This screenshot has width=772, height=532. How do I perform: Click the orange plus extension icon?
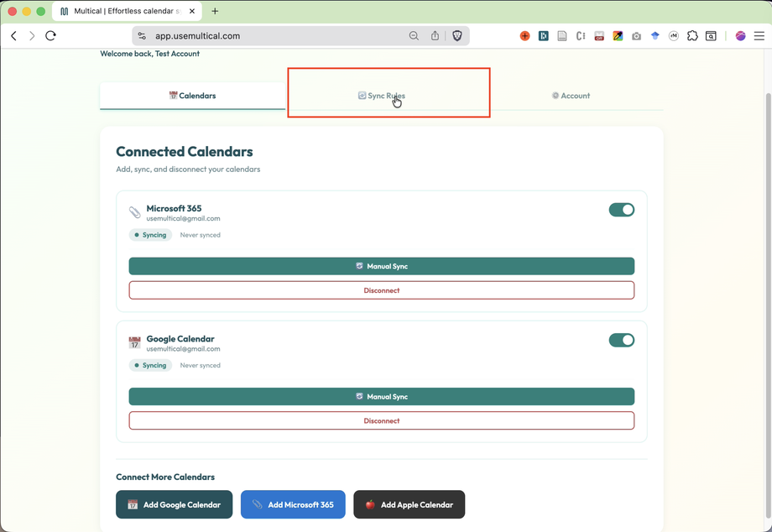pos(524,36)
